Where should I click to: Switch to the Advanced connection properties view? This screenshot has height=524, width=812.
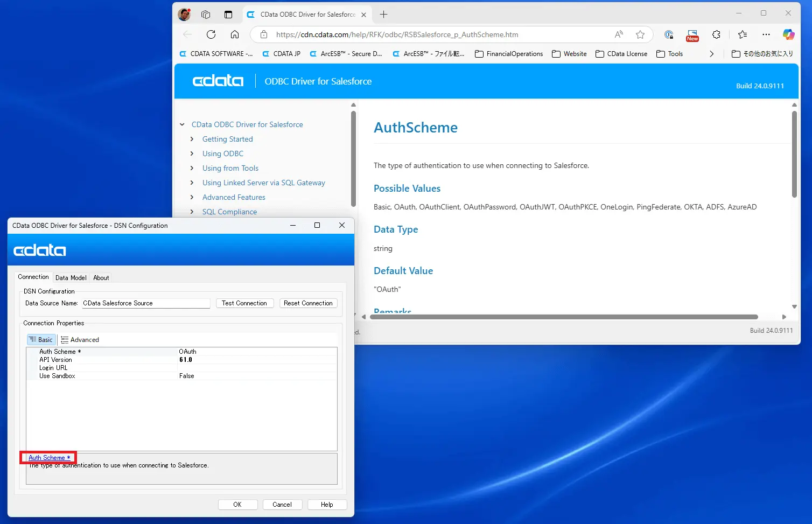(x=80, y=339)
